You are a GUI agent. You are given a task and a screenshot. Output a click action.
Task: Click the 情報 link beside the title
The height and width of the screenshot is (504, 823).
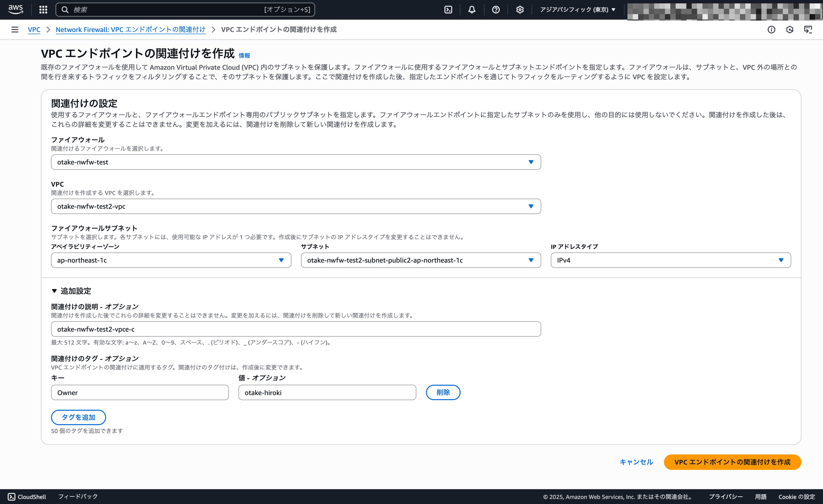coord(244,55)
